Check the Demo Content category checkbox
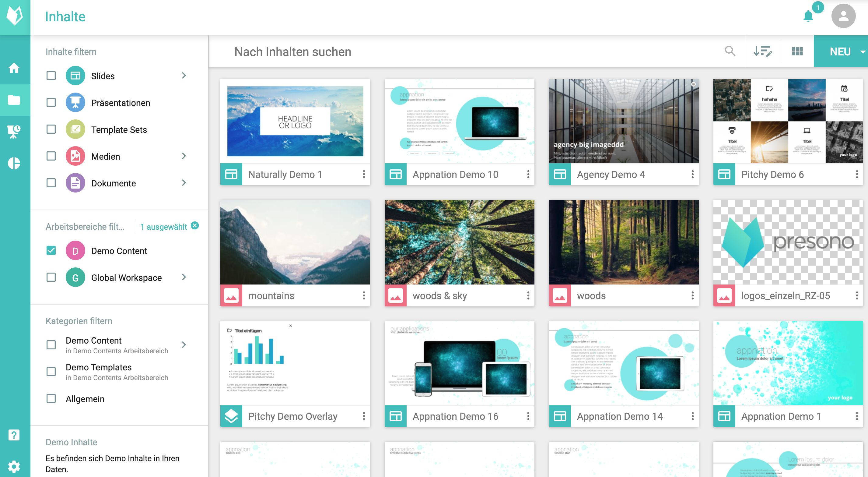 coord(51,345)
